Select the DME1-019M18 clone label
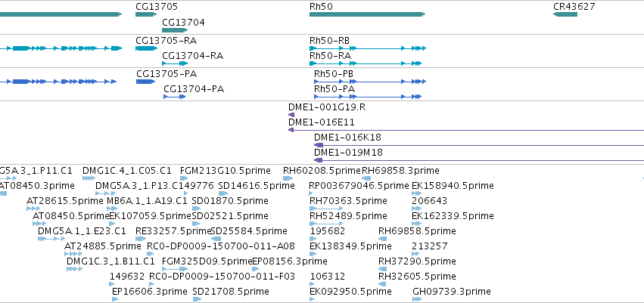 (348, 153)
